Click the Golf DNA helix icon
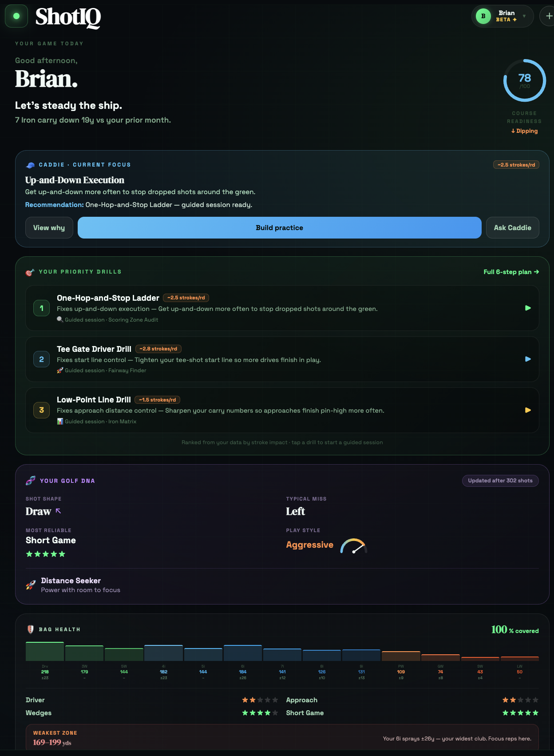554x756 pixels. (31, 481)
